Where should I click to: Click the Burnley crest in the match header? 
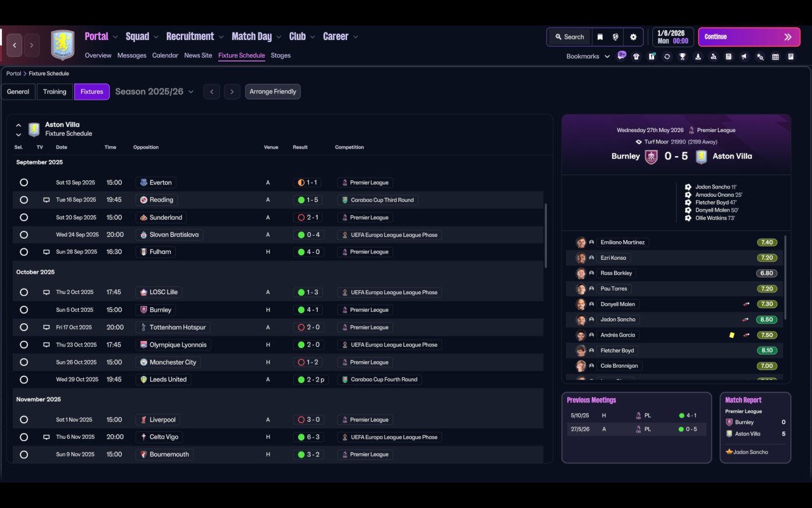pos(652,157)
